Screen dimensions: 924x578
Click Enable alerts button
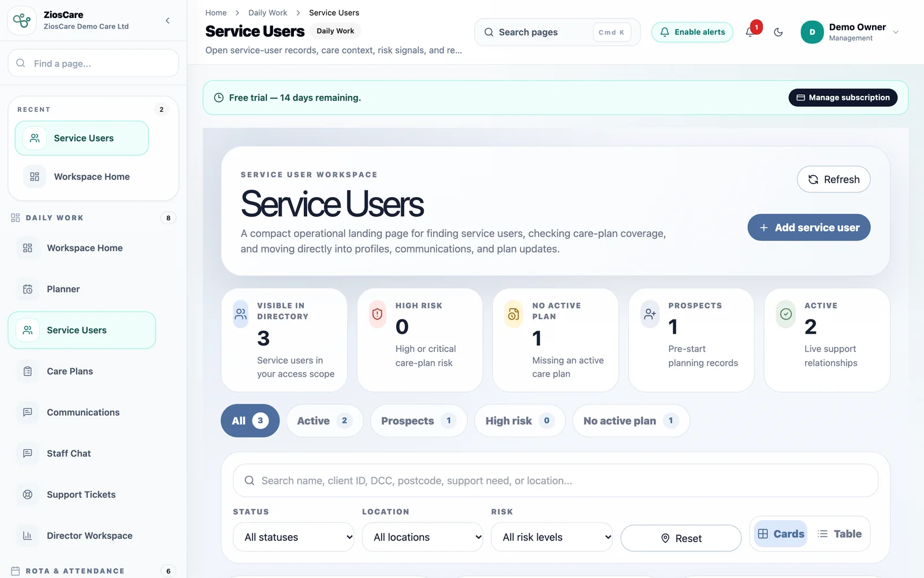pos(692,32)
